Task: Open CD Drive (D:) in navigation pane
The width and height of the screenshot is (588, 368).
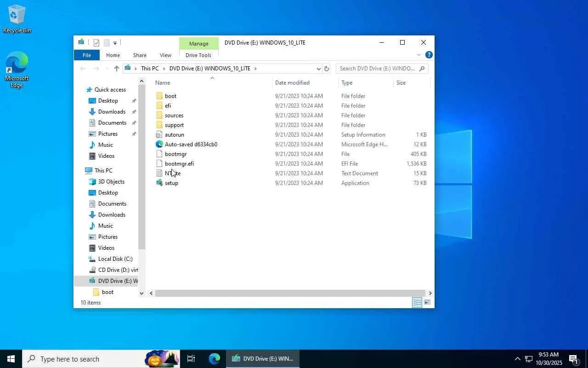Action: tap(118, 270)
